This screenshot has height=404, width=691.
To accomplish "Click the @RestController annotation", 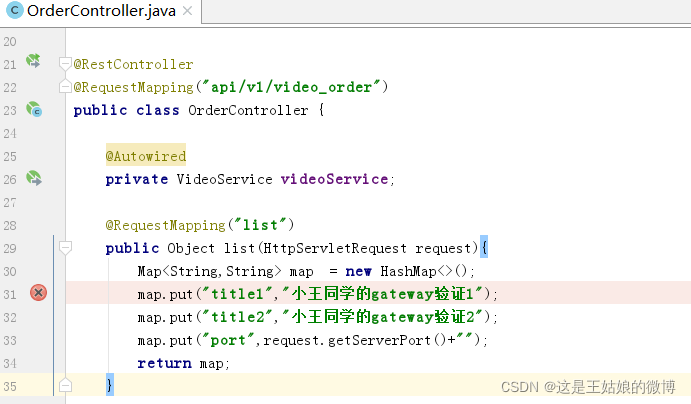I will pyautogui.click(x=134, y=65).
